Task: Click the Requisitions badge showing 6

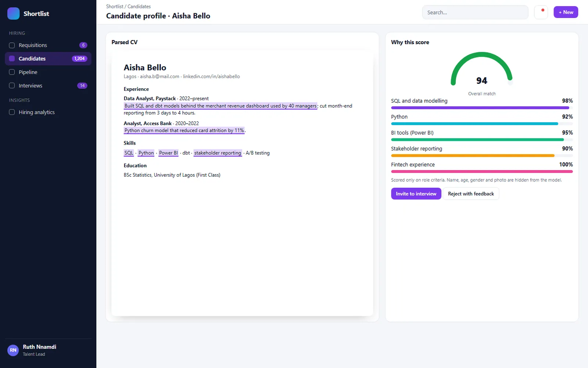Action: point(83,45)
